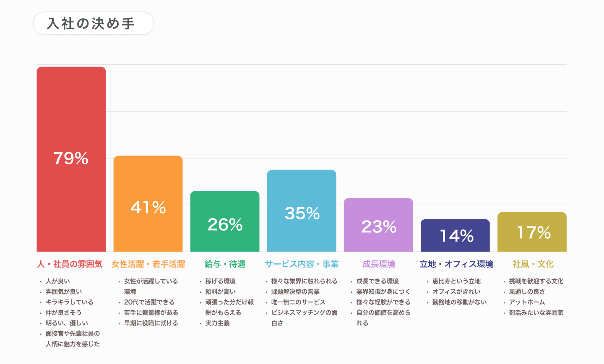Select the 立地・オフィス環境 category label
Screen dimensions: 604x364
coord(456,264)
